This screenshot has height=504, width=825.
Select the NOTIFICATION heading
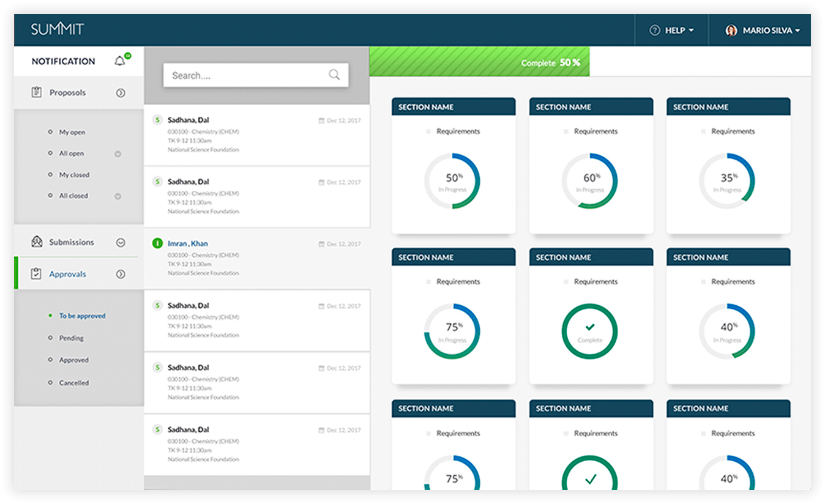point(64,61)
